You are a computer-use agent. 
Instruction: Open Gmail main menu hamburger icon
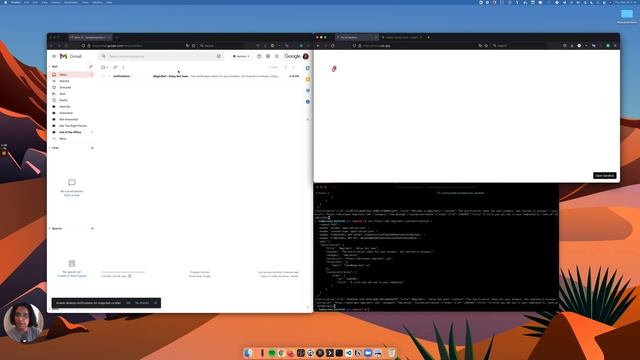[x=54, y=56]
